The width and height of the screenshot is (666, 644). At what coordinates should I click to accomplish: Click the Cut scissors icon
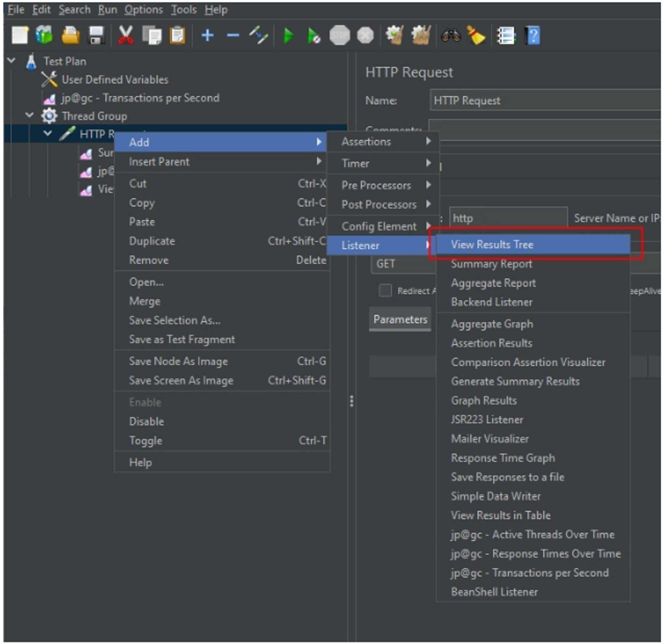pyautogui.click(x=126, y=35)
